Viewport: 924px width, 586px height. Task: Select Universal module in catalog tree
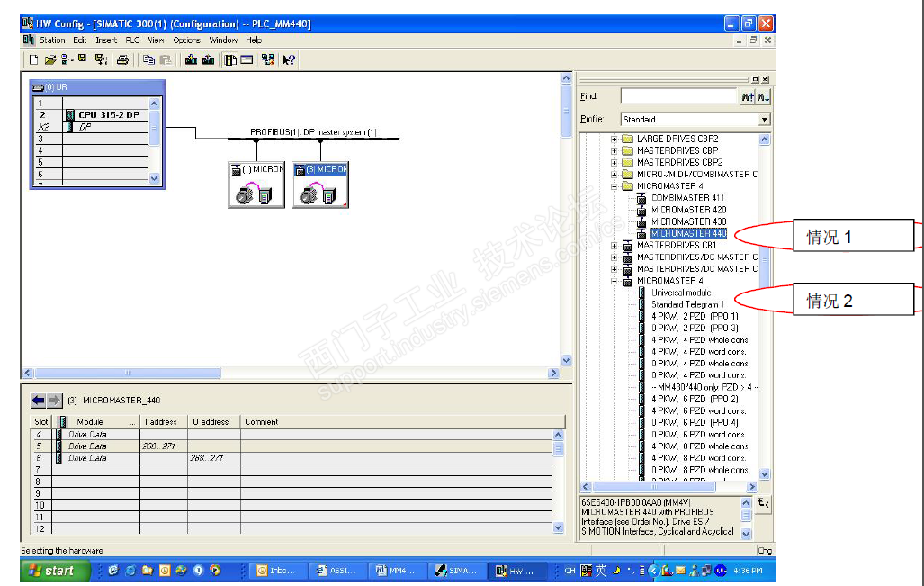pyautogui.click(x=680, y=293)
